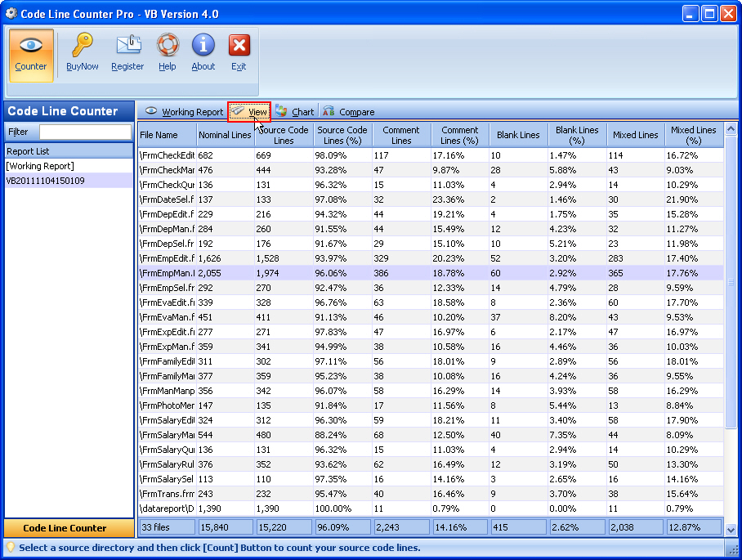This screenshot has width=742, height=560.
Task: Select \FrmPhotoMer file name
Action: (167, 405)
